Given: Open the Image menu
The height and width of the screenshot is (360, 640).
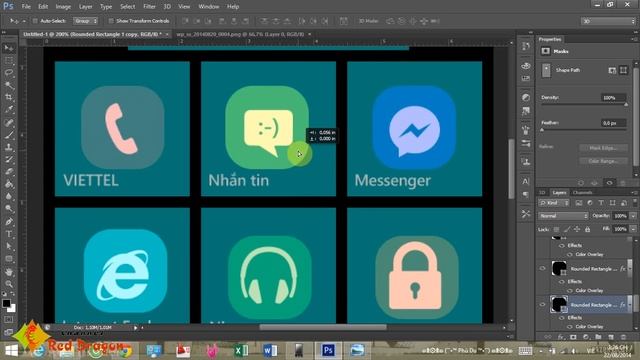Looking at the screenshot, I should (63, 7).
